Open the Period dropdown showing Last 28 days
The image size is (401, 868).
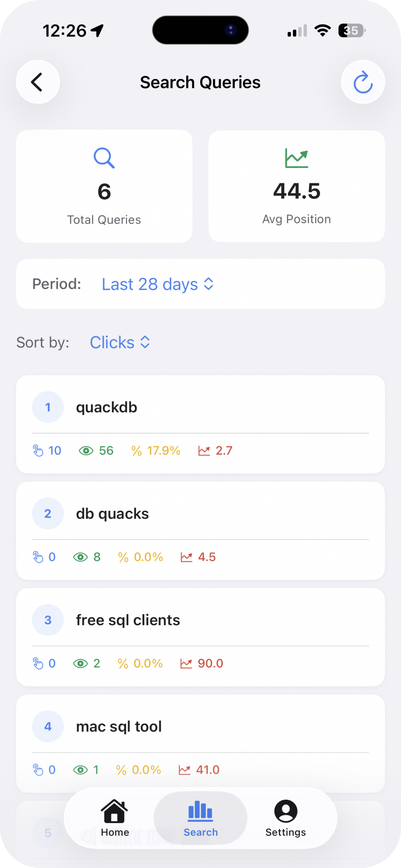(x=157, y=284)
